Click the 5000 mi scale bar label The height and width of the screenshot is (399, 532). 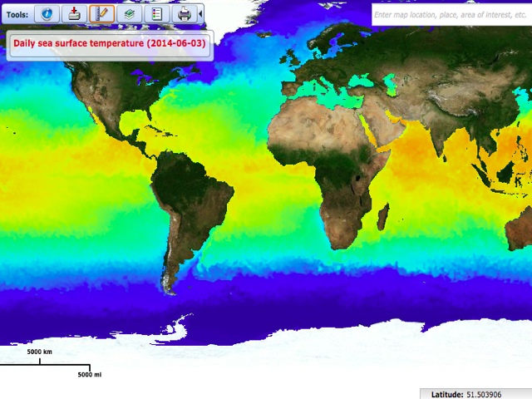(89, 375)
